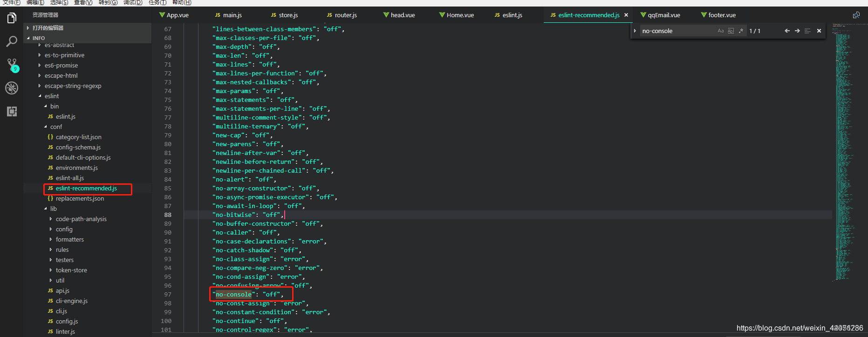Expand the util folder

pos(60,280)
